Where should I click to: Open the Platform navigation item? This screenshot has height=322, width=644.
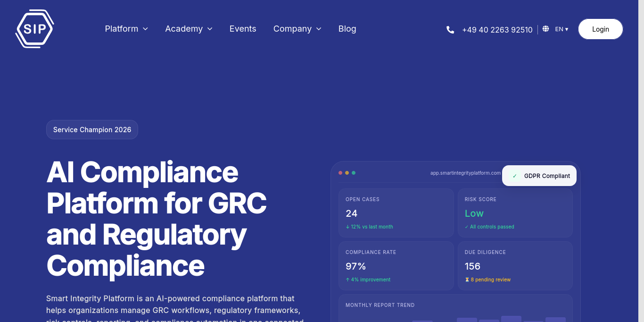tap(122, 29)
